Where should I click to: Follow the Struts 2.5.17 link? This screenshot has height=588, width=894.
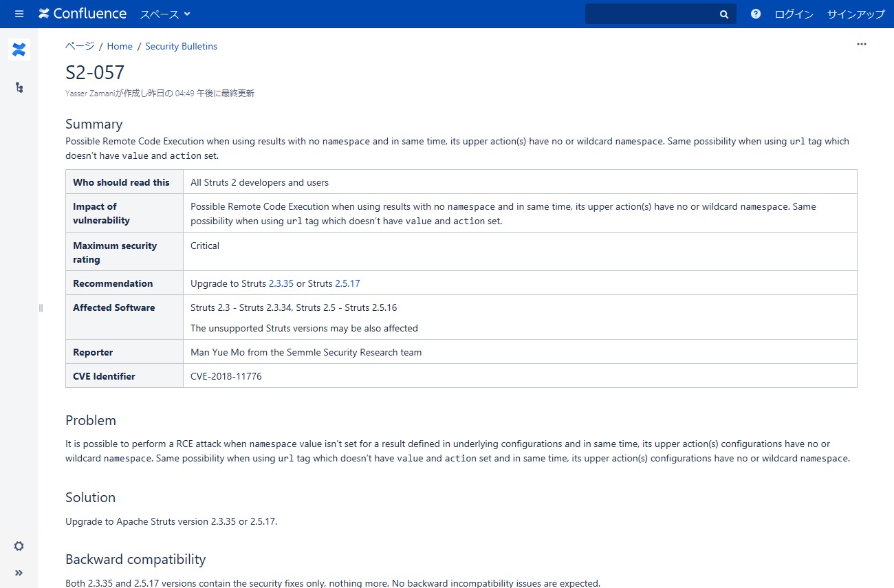click(347, 283)
